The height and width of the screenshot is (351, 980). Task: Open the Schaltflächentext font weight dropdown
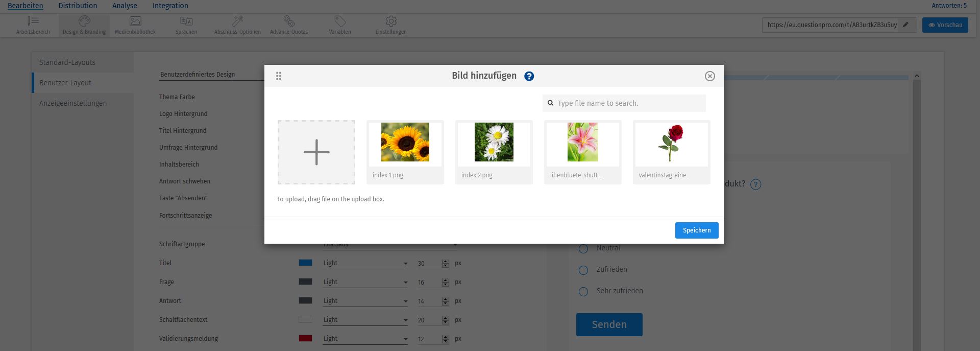(x=365, y=320)
